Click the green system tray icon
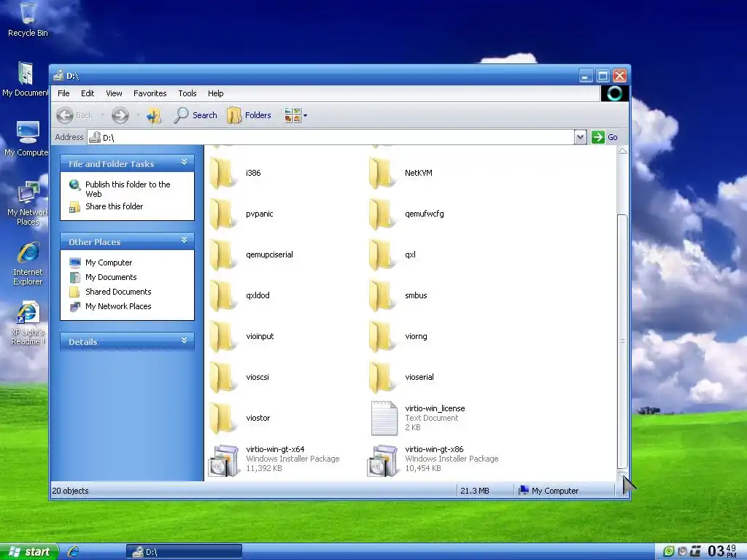747x560 pixels. click(668, 551)
